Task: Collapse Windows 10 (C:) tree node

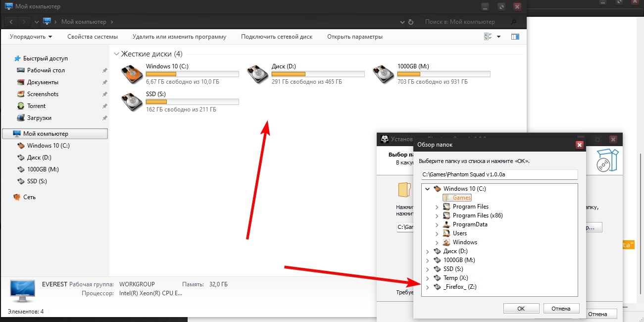Action: 428,189
